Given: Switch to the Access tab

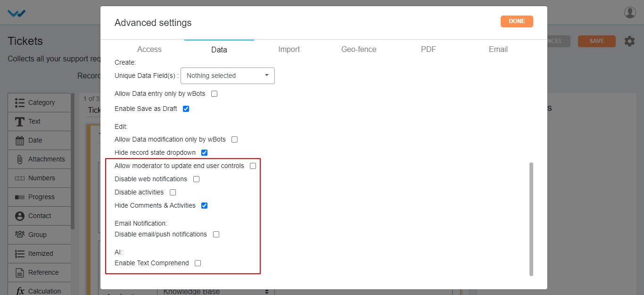Looking at the screenshot, I should 149,49.
